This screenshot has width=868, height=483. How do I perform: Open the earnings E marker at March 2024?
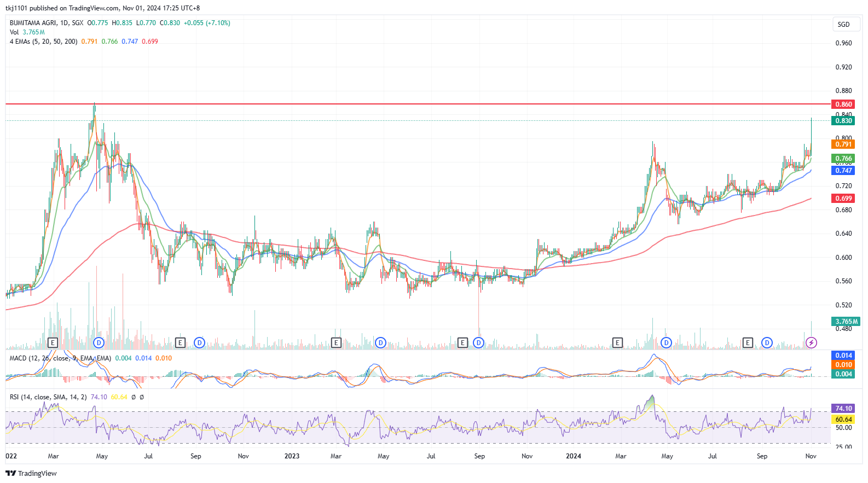pyautogui.click(x=617, y=343)
